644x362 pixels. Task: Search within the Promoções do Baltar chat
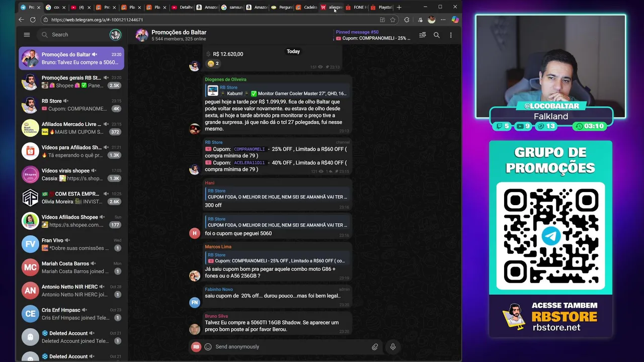pos(437,35)
